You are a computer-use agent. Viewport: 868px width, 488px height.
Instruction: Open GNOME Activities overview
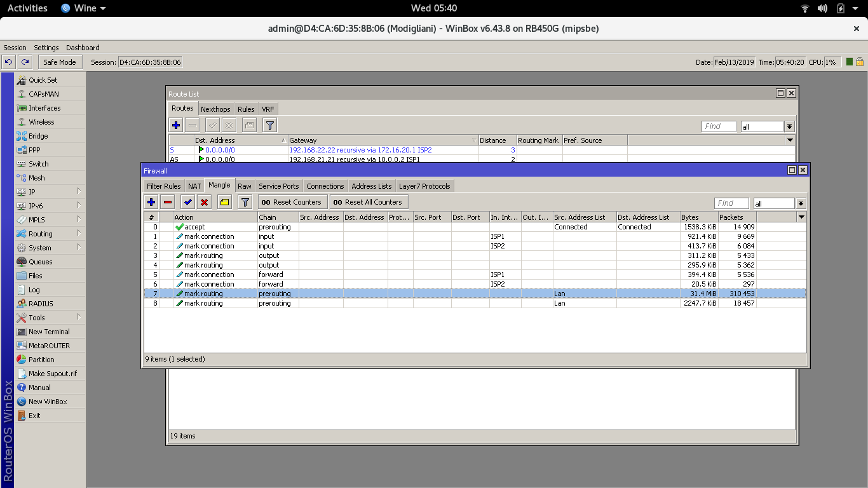coord(27,8)
